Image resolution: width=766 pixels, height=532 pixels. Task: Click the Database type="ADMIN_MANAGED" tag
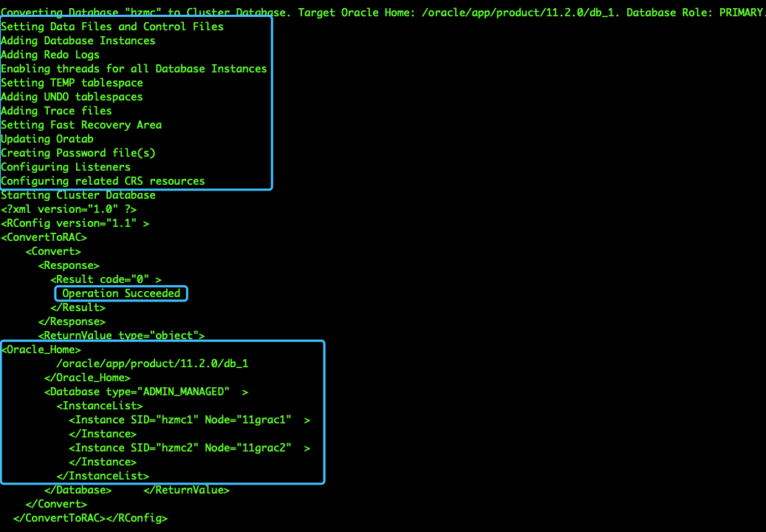(x=146, y=392)
